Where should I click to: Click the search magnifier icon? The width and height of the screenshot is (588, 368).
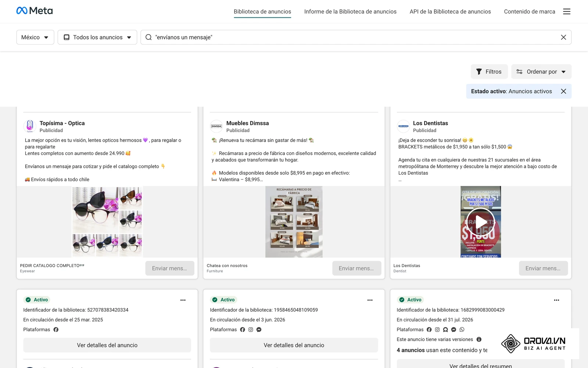point(148,37)
